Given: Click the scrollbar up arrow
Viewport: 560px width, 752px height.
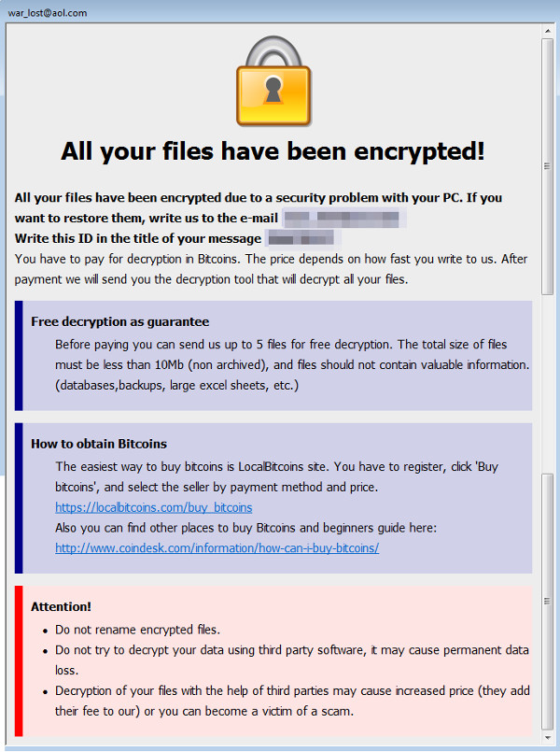Looking at the screenshot, I should coord(548,31).
